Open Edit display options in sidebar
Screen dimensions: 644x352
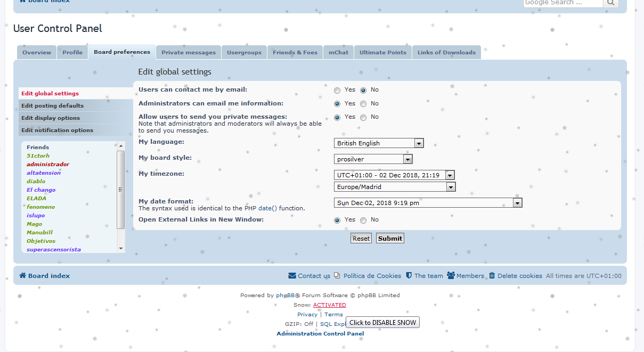51,118
